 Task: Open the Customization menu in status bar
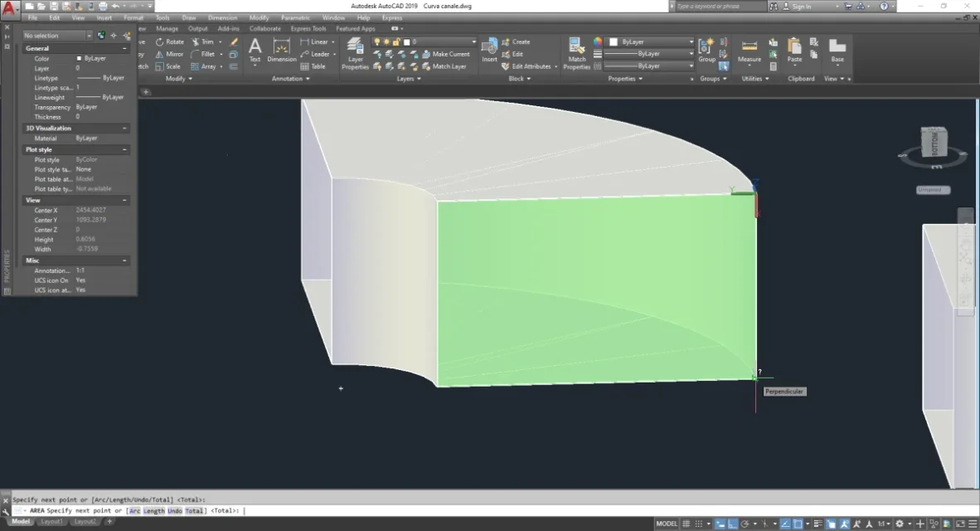point(973,524)
